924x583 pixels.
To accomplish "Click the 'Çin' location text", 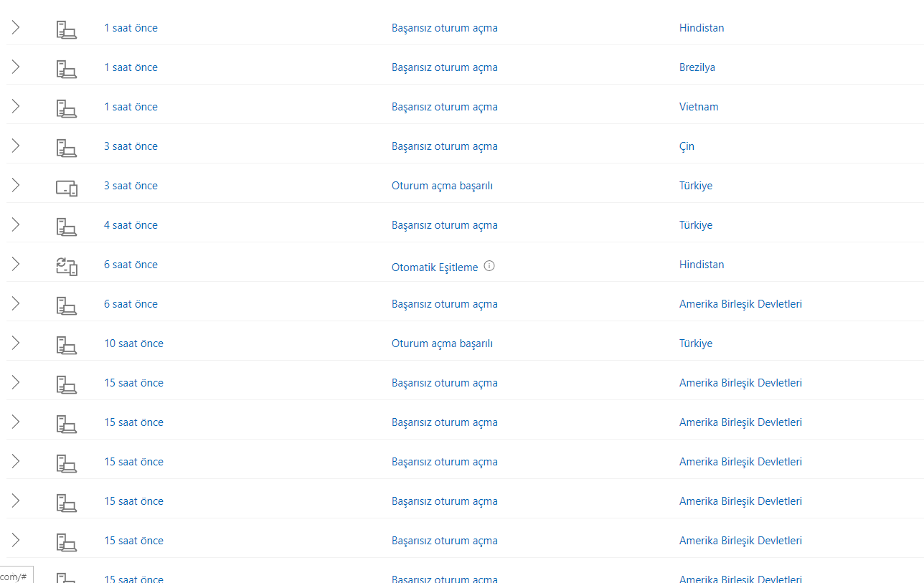I will tap(687, 146).
